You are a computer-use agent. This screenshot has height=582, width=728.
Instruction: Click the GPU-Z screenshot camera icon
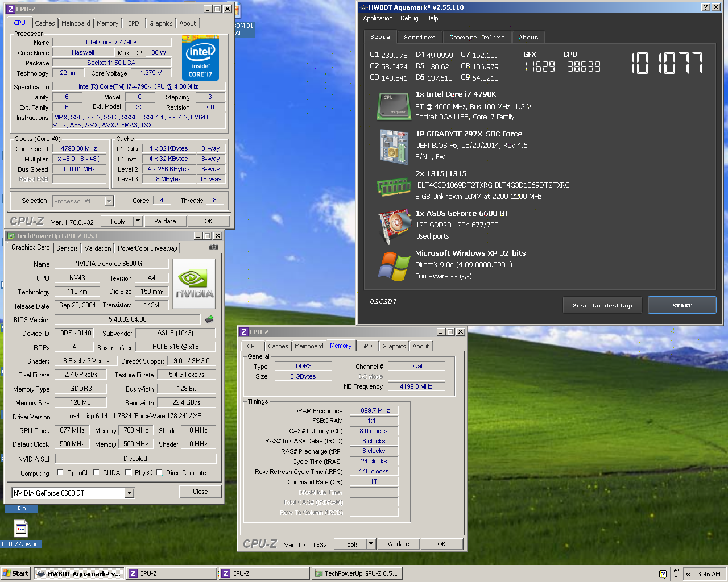pyautogui.click(x=214, y=247)
